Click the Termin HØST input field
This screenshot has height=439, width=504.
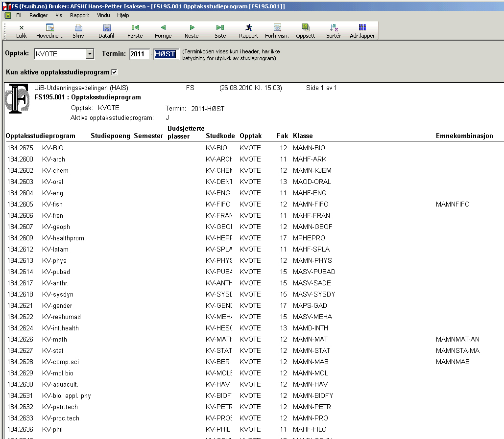click(166, 54)
